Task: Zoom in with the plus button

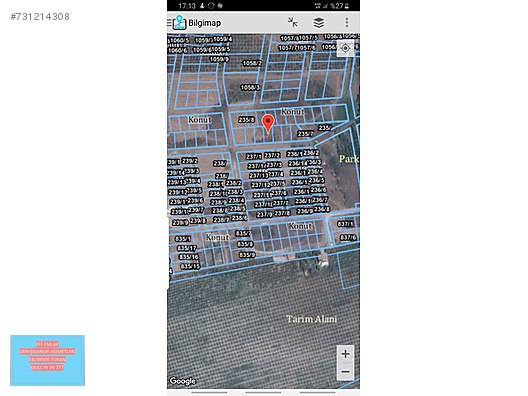Action: tap(345, 354)
